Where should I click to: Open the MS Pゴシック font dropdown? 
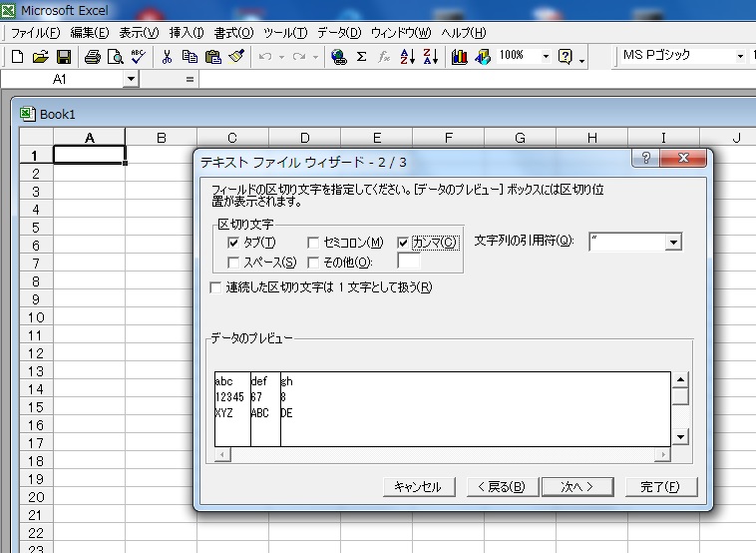pos(740,57)
